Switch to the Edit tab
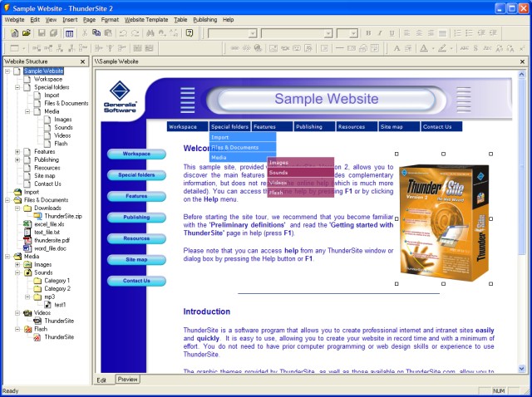This screenshot has height=397, width=532. coord(101,380)
